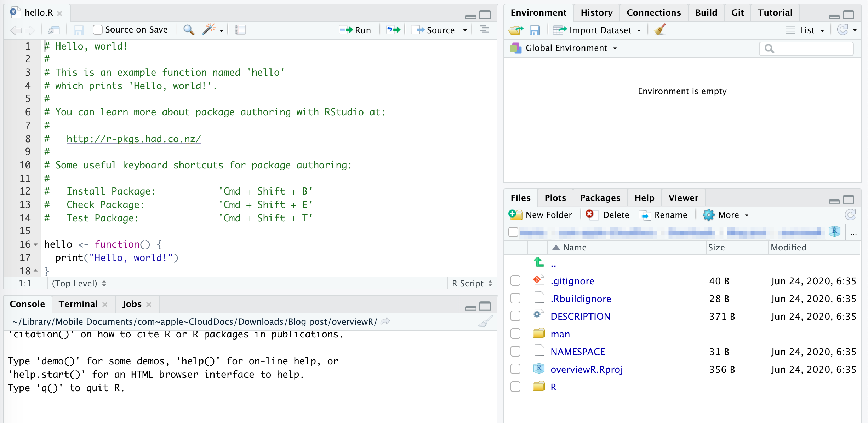Image resolution: width=868 pixels, height=423 pixels.
Task: Click the New Folder button
Action: point(540,215)
